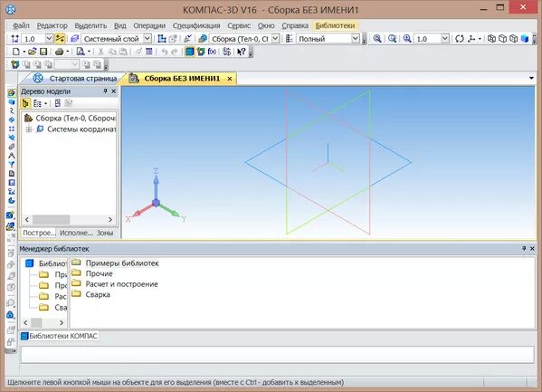This screenshot has height=392, width=542.
Task: Open the Сварка folder in library list
Action: [x=90, y=295]
